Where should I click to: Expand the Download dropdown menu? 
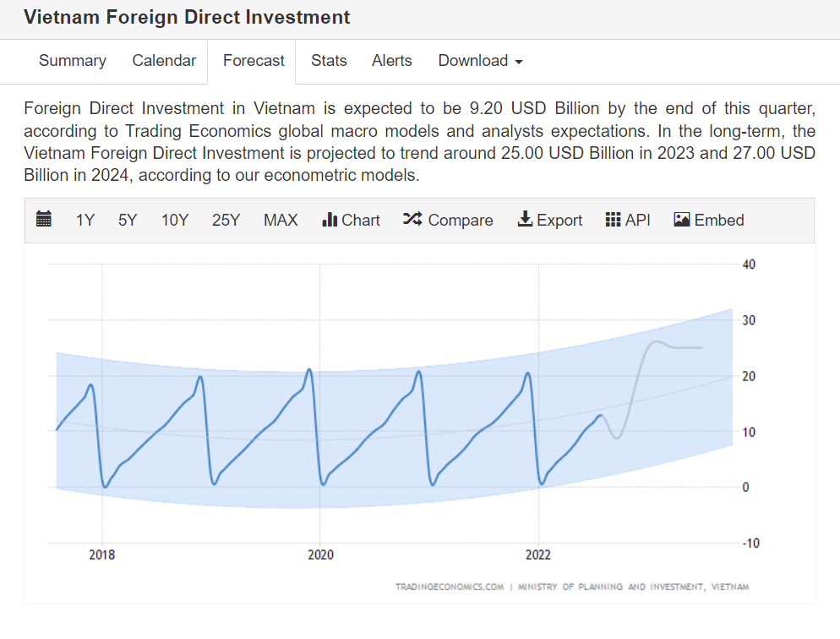pyautogui.click(x=480, y=61)
